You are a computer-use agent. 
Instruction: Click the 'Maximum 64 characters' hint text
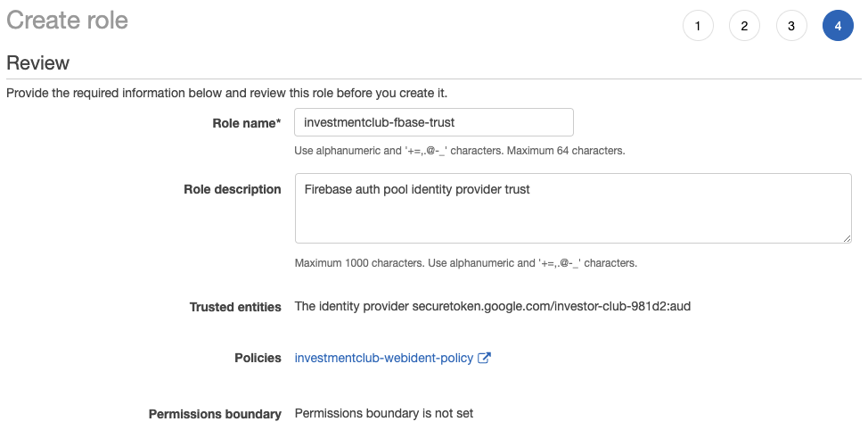(565, 151)
